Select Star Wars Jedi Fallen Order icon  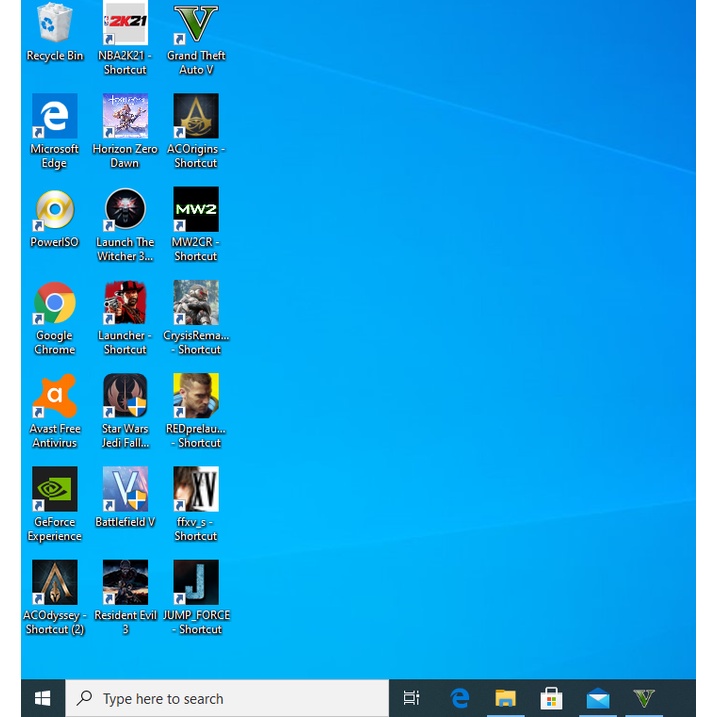pyautogui.click(x=125, y=396)
